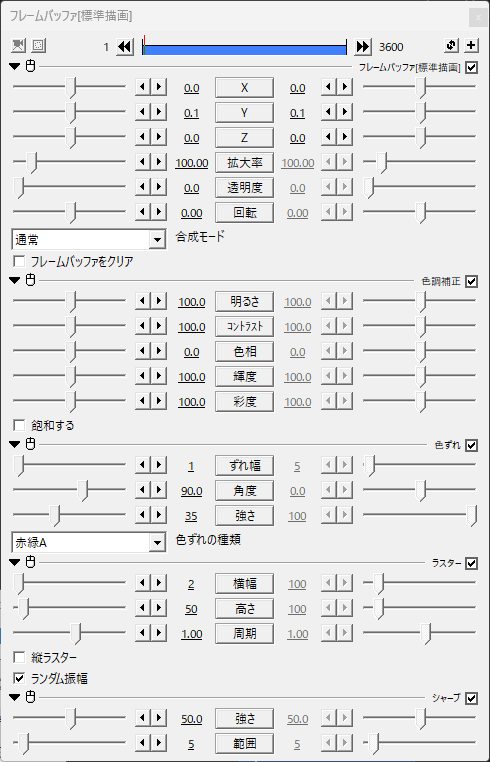Click mouse icon beside ラスター section
Screen dimensions: 490x762
pyautogui.click(x=31, y=563)
